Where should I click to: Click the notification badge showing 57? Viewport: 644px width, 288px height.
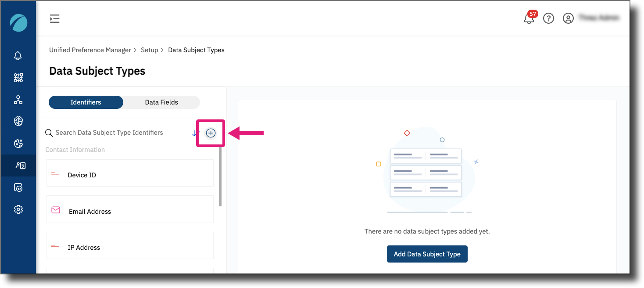coord(533,14)
